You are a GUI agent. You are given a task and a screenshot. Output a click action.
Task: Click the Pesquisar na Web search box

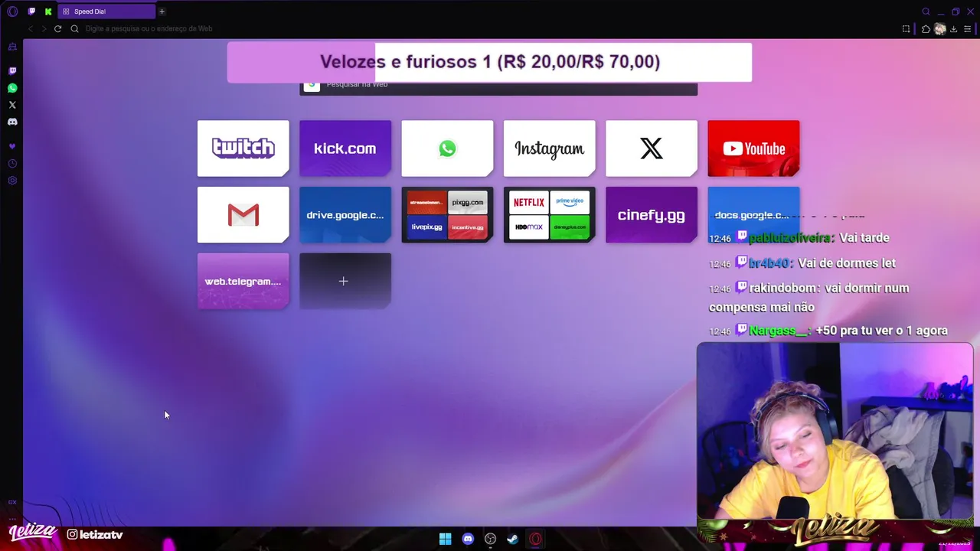pyautogui.click(x=498, y=88)
